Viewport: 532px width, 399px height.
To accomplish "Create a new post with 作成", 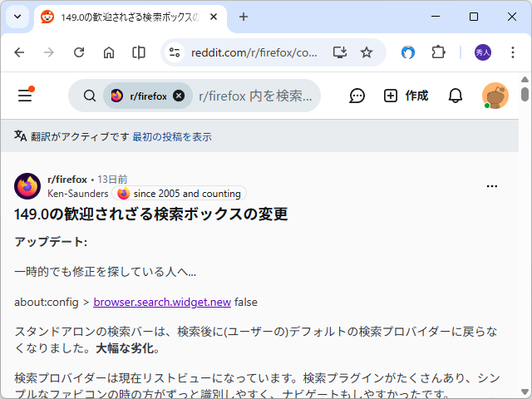I will [x=406, y=96].
